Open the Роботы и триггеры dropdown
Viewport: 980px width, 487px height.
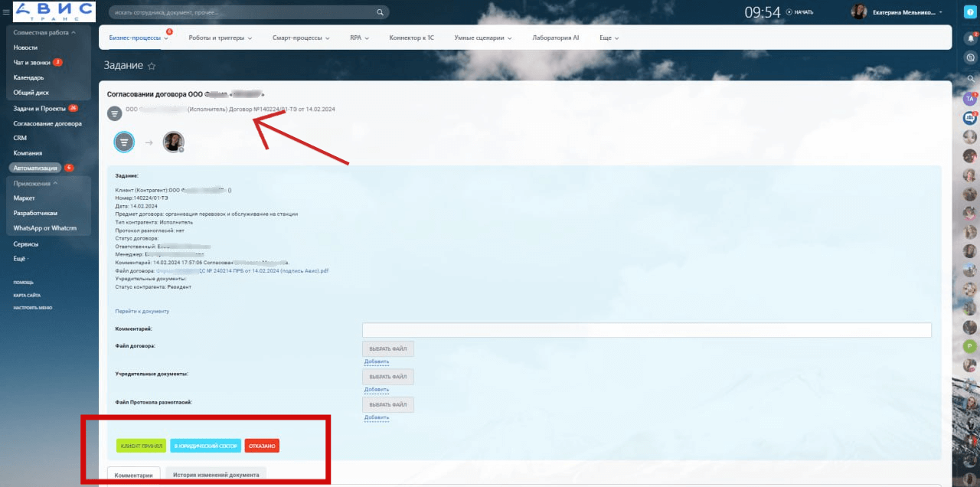(x=220, y=38)
